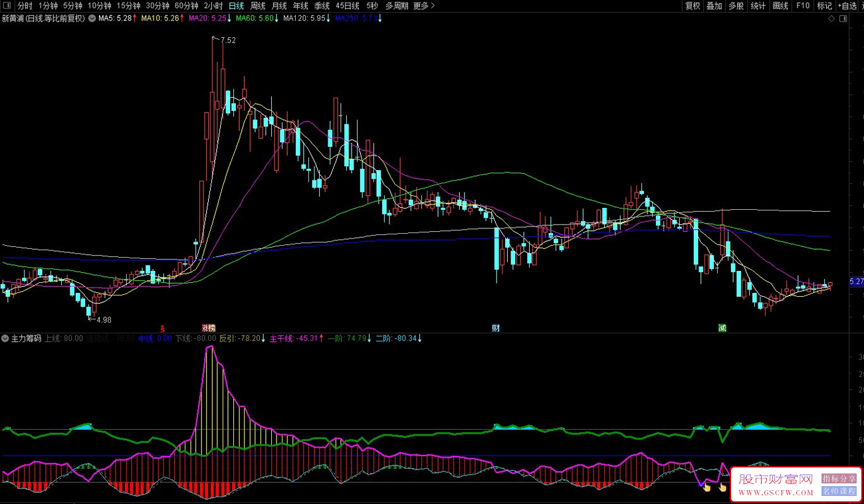Viewport: 864px width, 504px height.
Task: Click the 叠加 overlay button
Action: click(714, 5)
